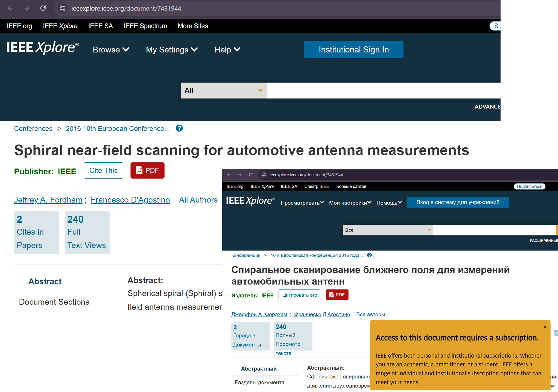Open 10-я Европейская конференция breadcrumb
This screenshot has height=392, width=558.
coord(317,255)
